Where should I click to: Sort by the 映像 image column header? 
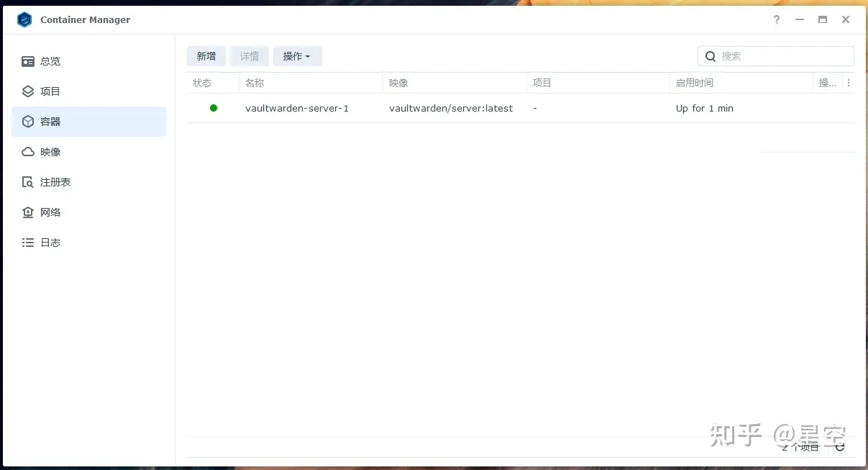click(x=398, y=83)
